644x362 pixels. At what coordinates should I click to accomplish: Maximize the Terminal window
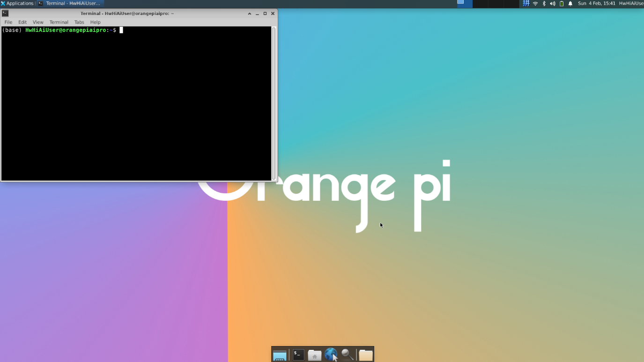(x=265, y=14)
